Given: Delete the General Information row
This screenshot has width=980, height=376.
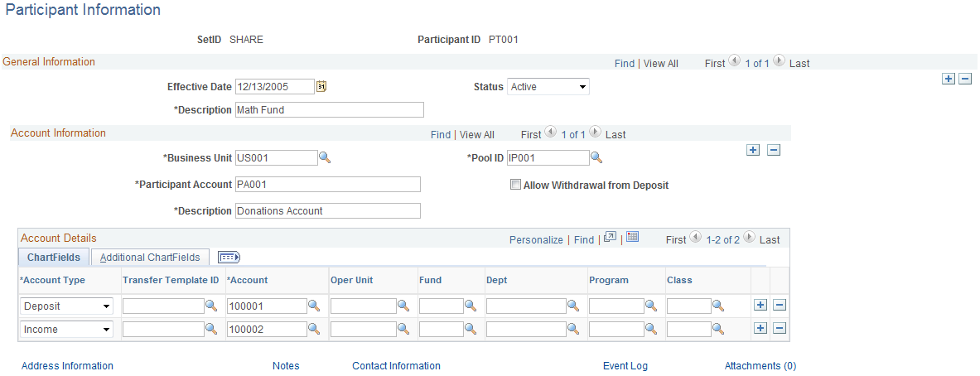Looking at the screenshot, I should click(x=965, y=79).
